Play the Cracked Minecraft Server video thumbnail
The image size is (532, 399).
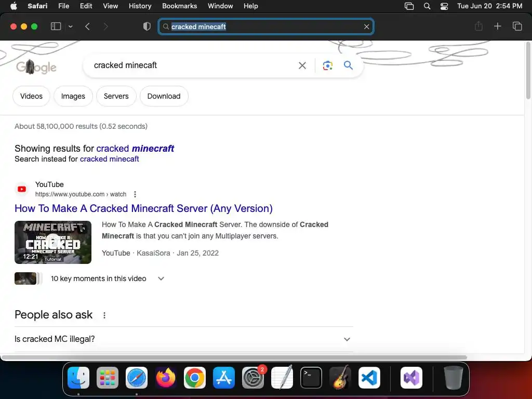pos(53,242)
